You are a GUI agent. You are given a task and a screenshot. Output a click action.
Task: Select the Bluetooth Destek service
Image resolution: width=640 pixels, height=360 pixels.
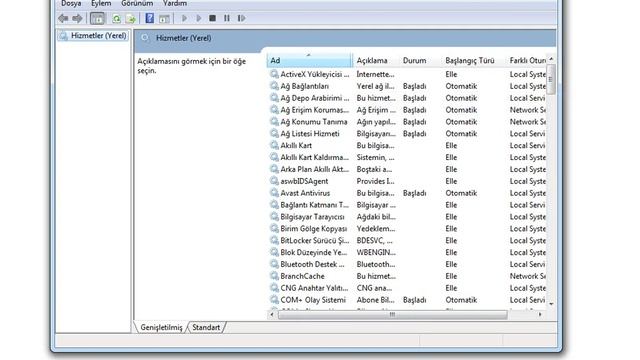(x=312, y=264)
